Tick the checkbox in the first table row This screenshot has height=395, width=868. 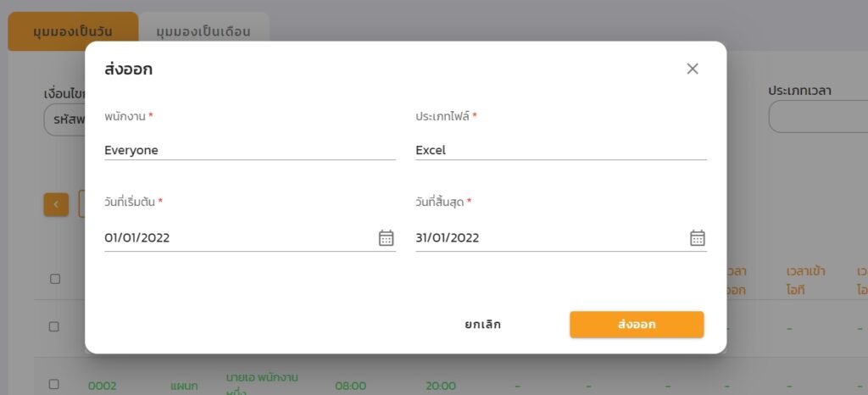(53, 326)
